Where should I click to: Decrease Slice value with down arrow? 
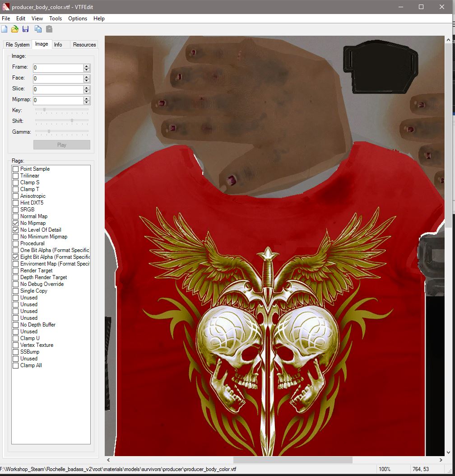coord(87,92)
